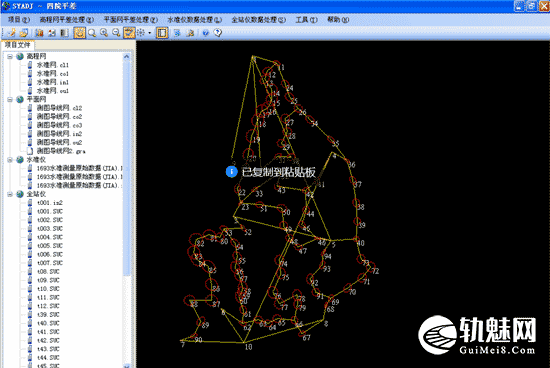Toggle the project panel layout button

tap(162, 33)
